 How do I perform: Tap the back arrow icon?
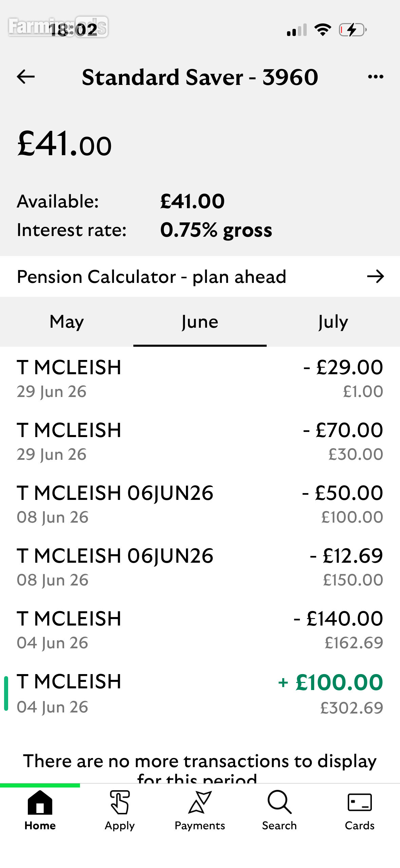(x=26, y=77)
